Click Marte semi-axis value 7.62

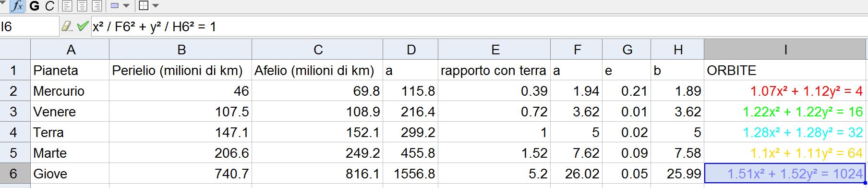tap(576, 153)
